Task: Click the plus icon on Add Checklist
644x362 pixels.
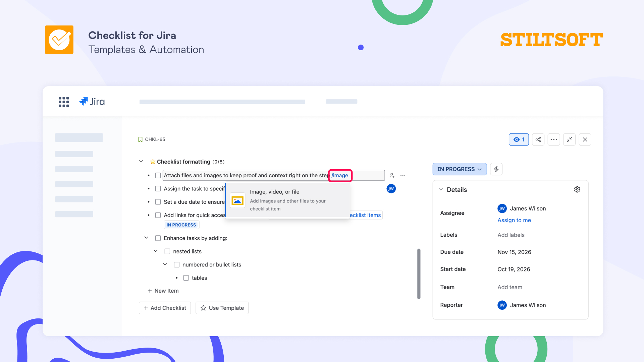Action: pyautogui.click(x=146, y=308)
